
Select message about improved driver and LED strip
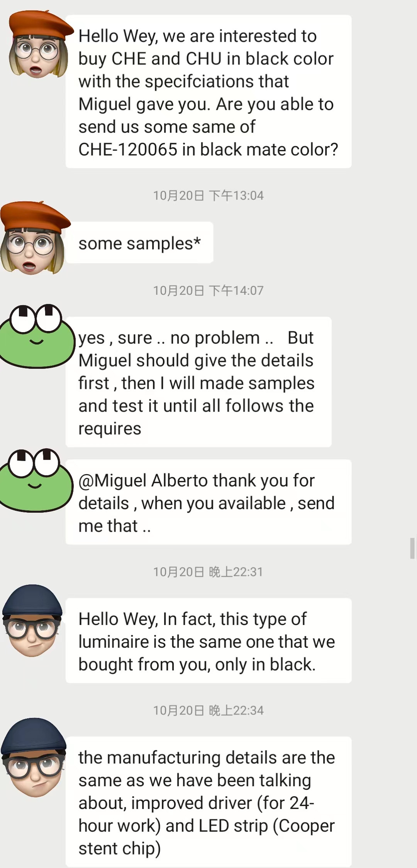point(208,802)
